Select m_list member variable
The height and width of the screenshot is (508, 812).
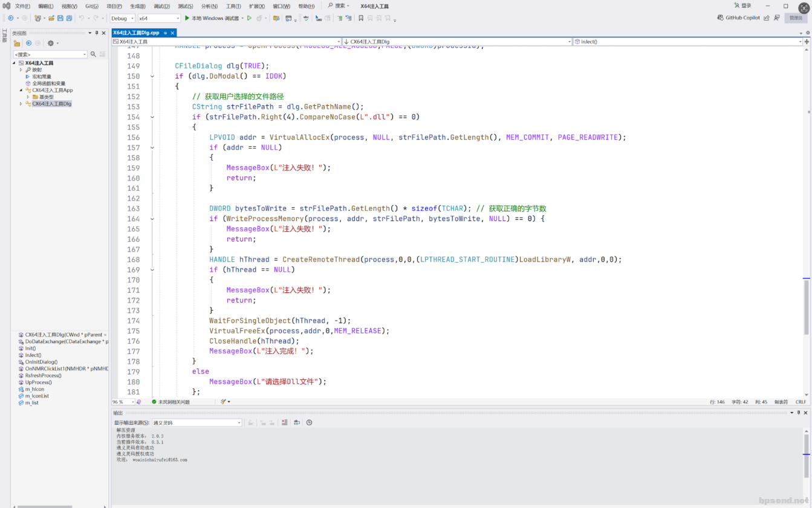click(x=32, y=402)
